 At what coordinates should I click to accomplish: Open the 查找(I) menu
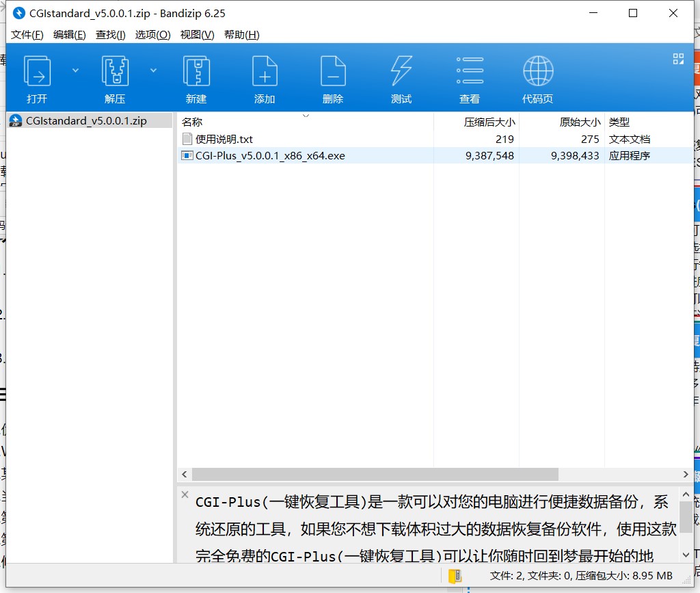110,35
